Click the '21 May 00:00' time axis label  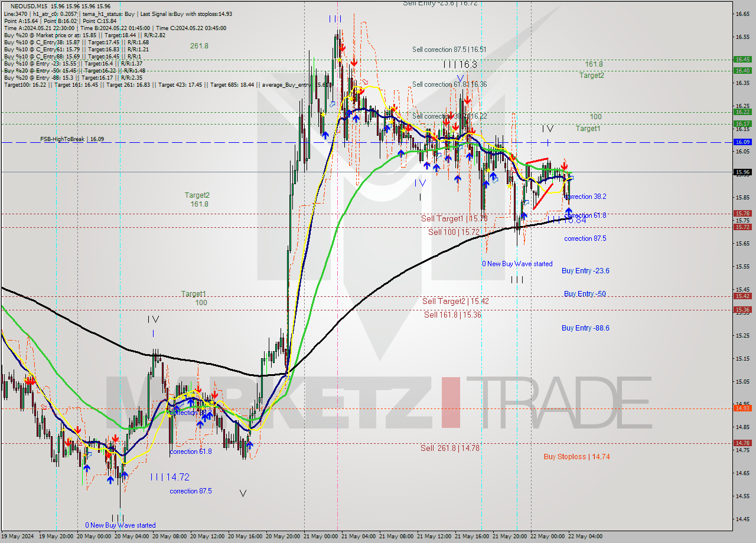click(321, 537)
